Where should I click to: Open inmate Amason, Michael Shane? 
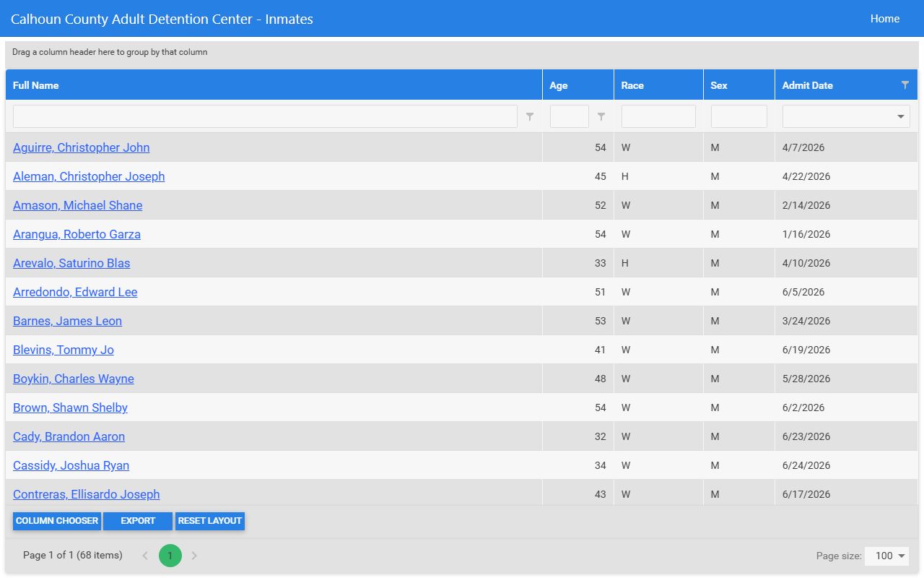[x=78, y=205]
